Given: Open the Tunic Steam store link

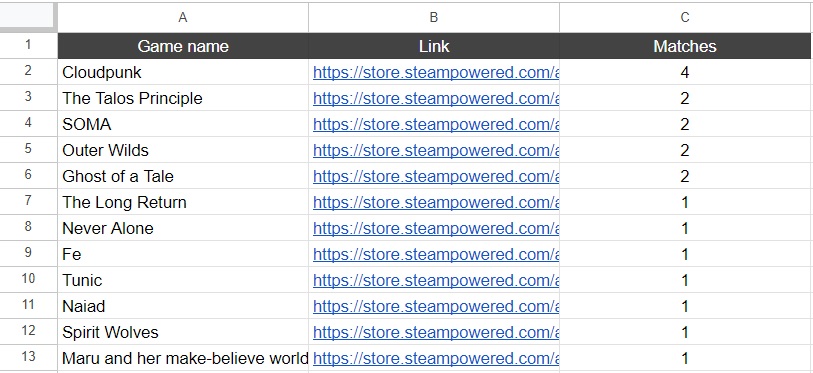Looking at the screenshot, I should point(436,280).
